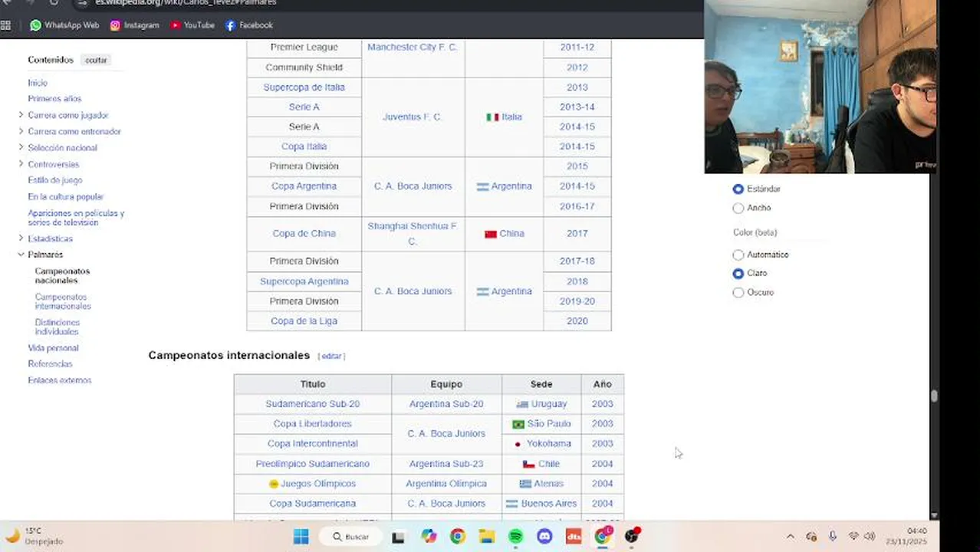The height and width of the screenshot is (552, 980).
Task: Switch to the Chrome profile window with badge
Action: coord(603,537)
